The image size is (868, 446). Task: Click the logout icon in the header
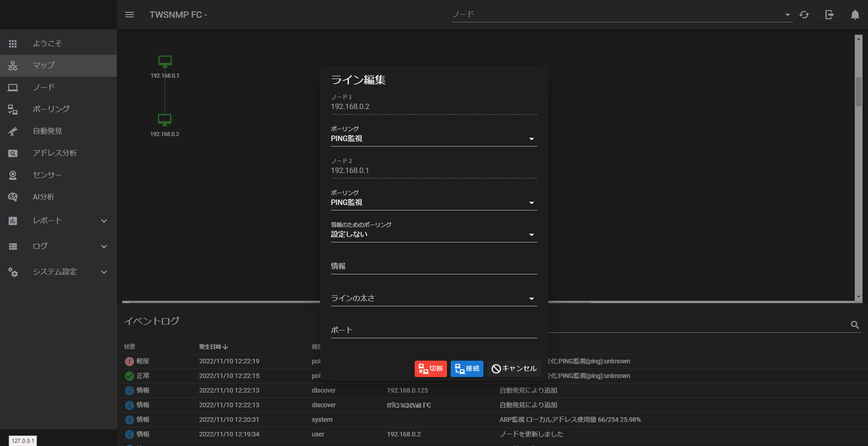point(829,14)
